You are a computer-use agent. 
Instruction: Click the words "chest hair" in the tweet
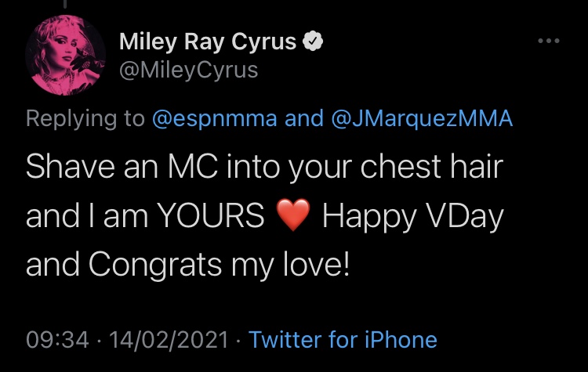click(x=432, y=166)
